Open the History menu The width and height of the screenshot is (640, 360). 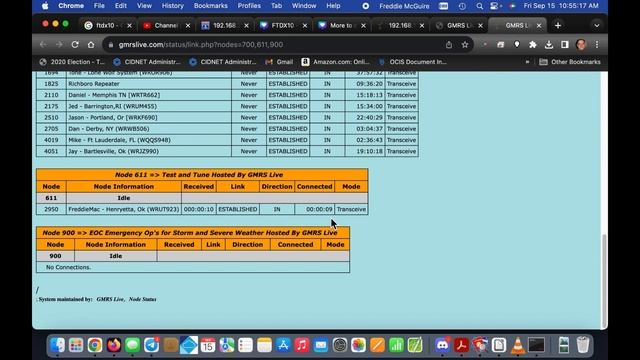(173, 6)
